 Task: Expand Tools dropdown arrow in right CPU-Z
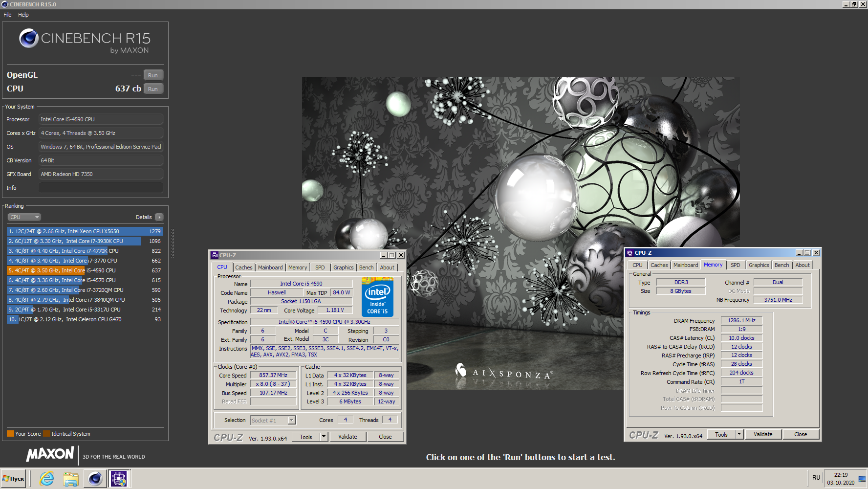(739, 434)
